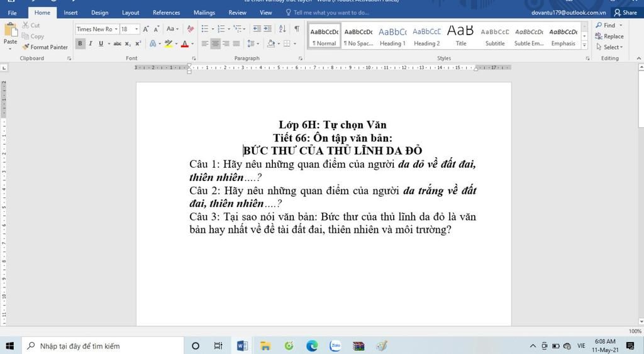Launch Microsoft Edge from the taskbar
This screenshot has width=644, height=354.
tap(312, 346)
